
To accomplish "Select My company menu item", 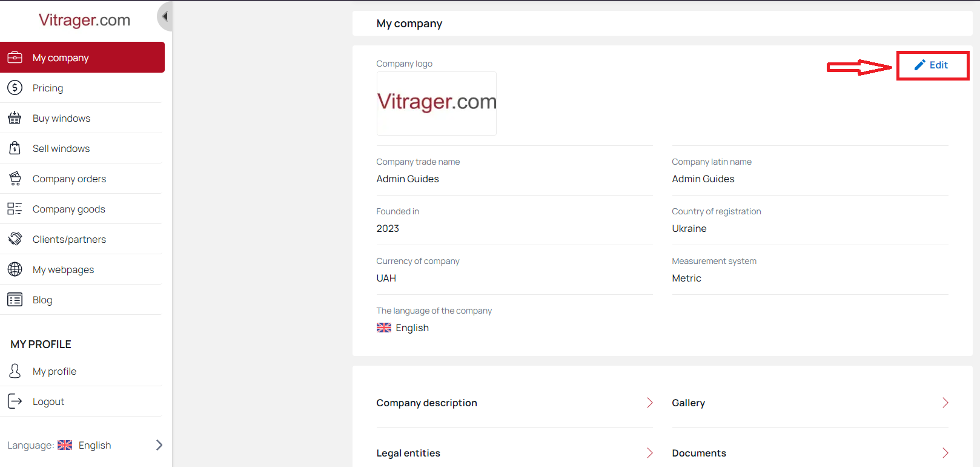I will click(82, 58).
